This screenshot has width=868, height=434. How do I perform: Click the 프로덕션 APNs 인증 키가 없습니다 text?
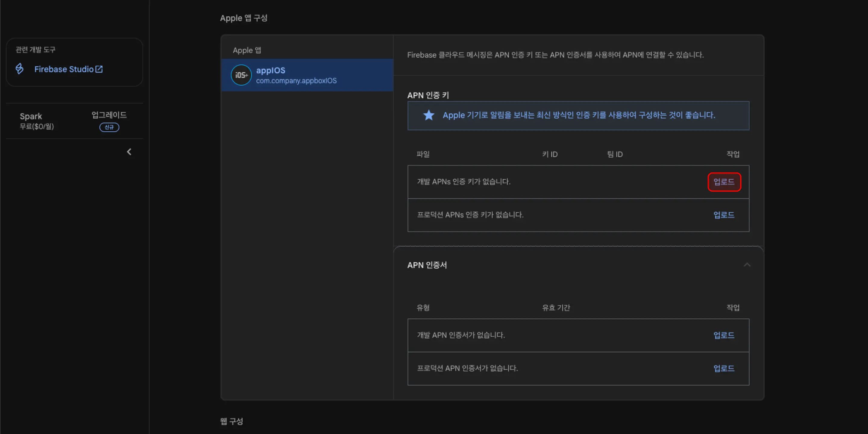click(x=470, y=215)
